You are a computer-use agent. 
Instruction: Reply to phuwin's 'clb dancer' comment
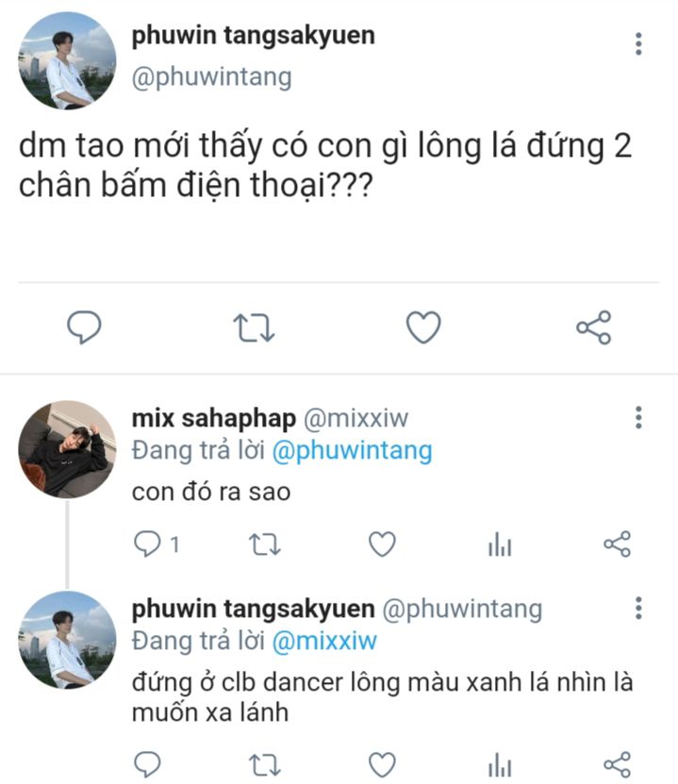coord(147,763)
